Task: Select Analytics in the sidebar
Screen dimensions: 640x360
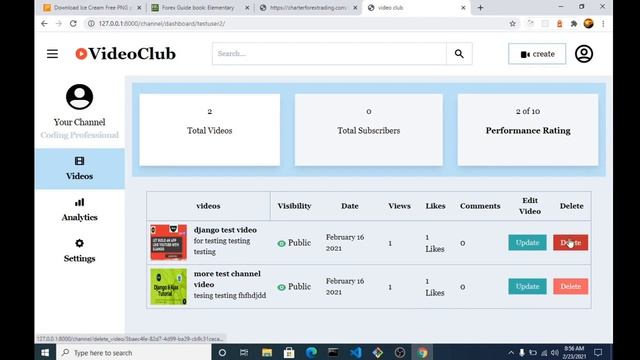Action: [80, 210]
